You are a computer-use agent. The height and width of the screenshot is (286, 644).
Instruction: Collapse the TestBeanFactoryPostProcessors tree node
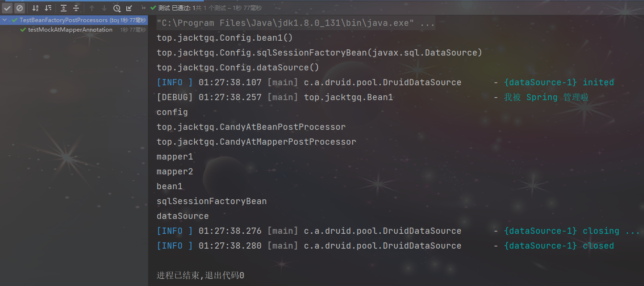tap(5, 20)
